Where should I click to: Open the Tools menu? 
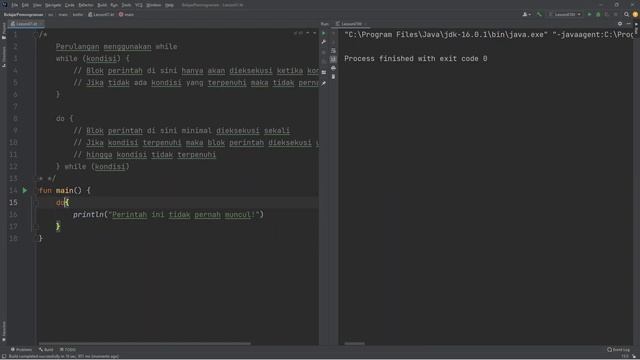(127, 5)
